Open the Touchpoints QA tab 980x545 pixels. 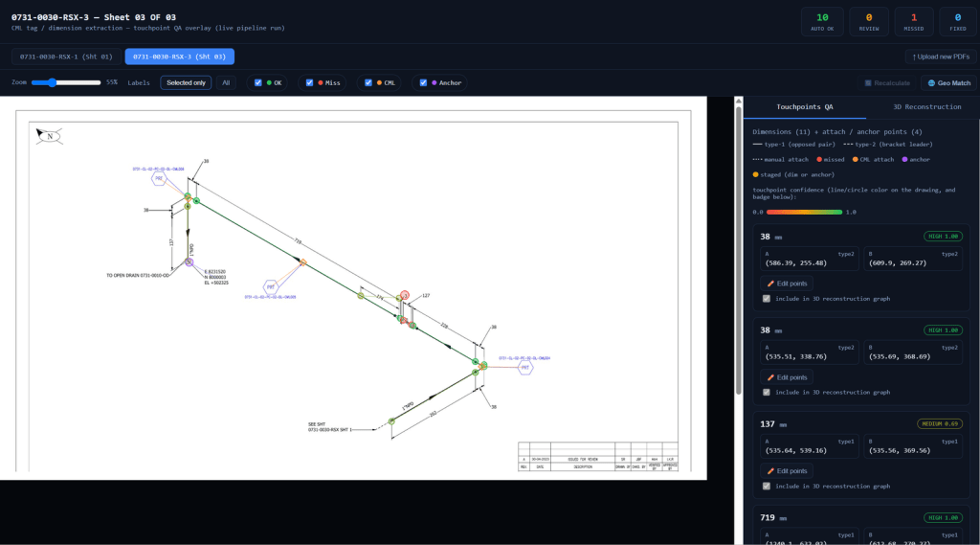(x=804, y=107)
